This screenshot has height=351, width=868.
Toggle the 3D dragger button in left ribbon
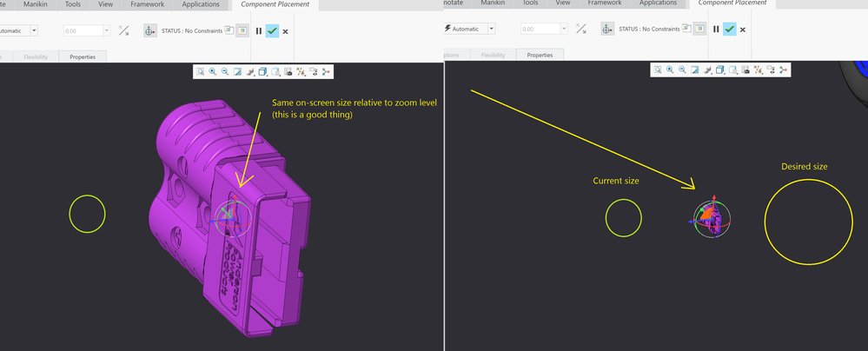tap(149, 30)
